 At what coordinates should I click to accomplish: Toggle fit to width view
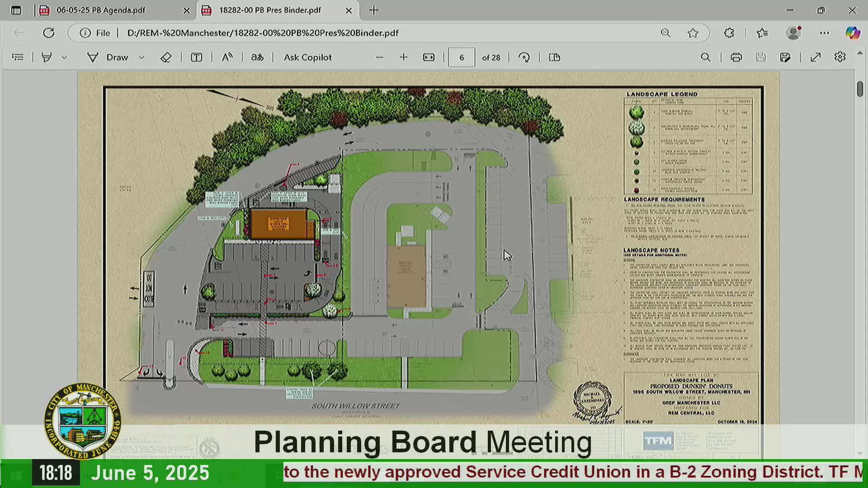tap(429, 57)
